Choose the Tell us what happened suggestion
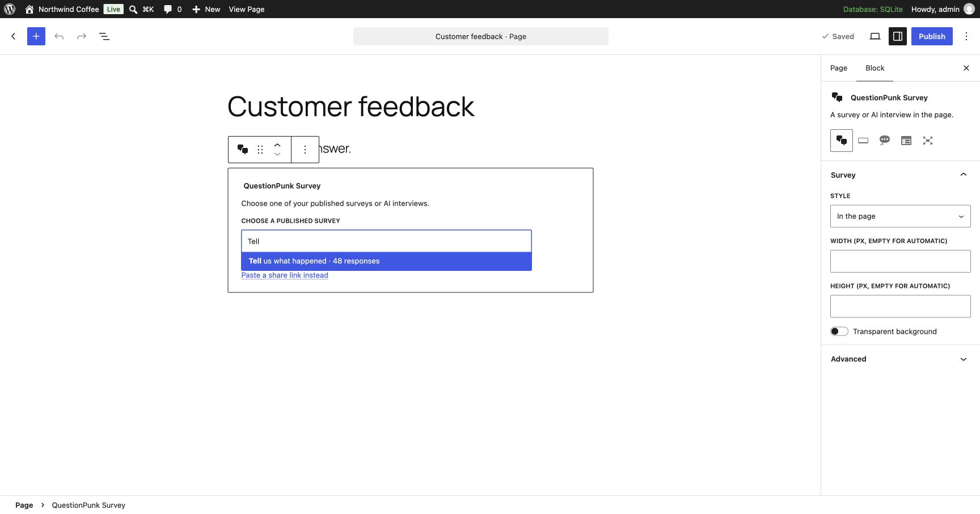 [x=386, y=261]
